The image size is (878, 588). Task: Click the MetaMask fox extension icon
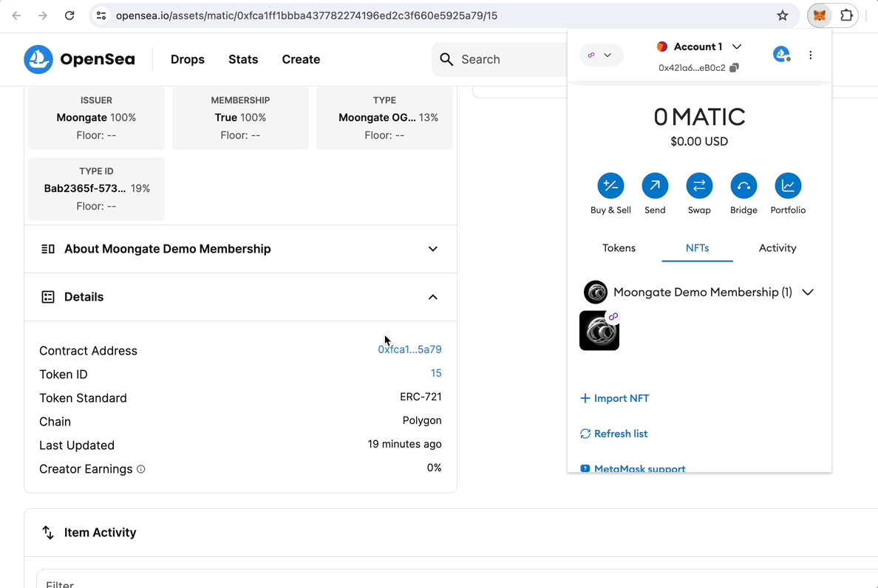click(x=819, y=16)
